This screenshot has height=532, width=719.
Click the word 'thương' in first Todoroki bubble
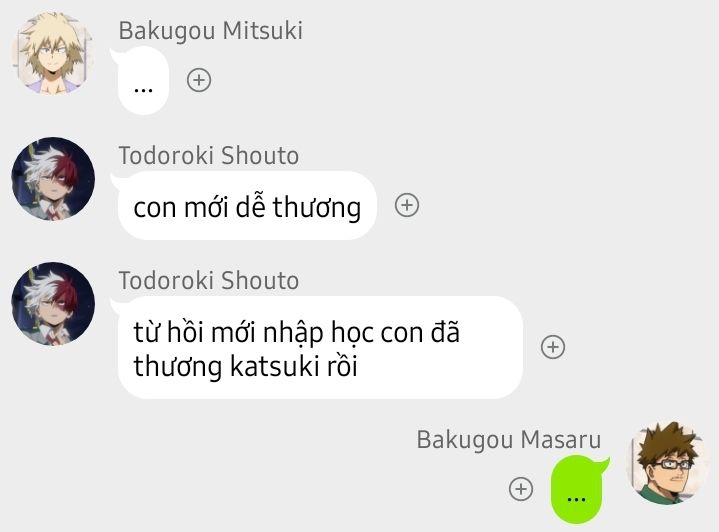pos(317,207)
